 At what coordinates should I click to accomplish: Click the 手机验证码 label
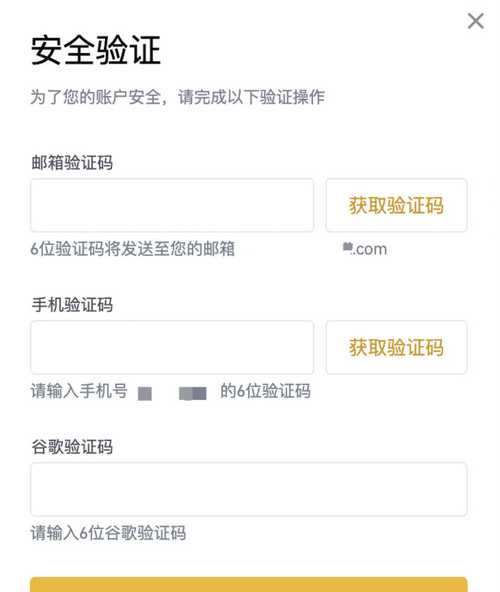coord(72,305)
